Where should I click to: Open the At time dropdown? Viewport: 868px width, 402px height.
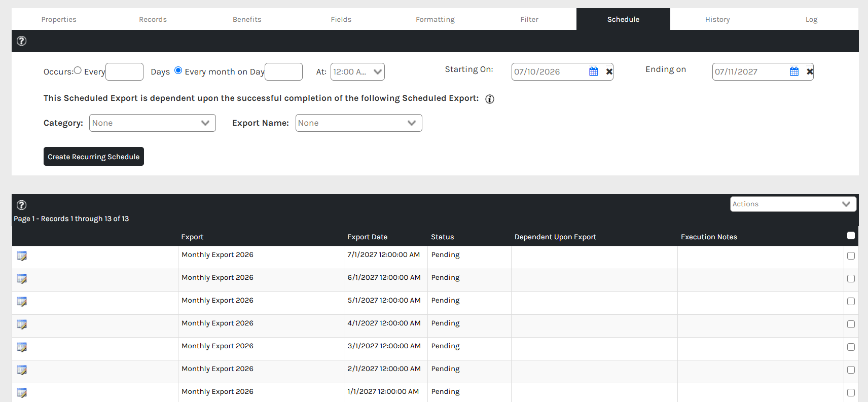click(357, 71)
